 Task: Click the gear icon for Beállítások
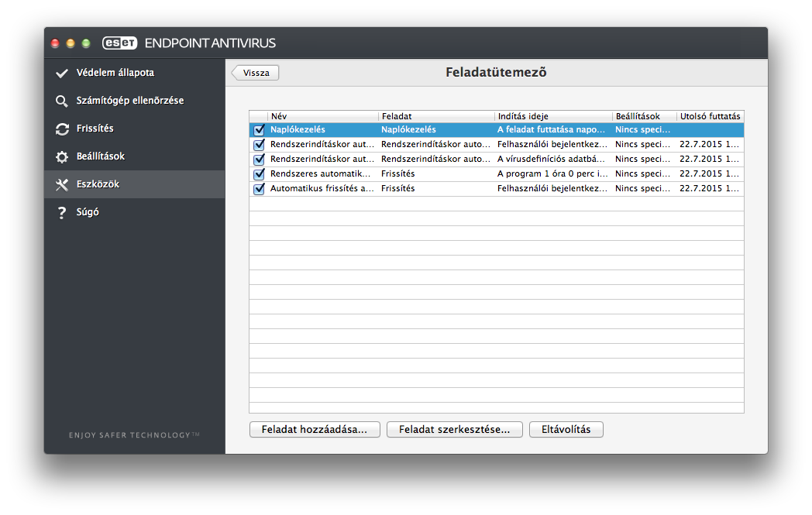pyautogui.click(x=62, y=157)
